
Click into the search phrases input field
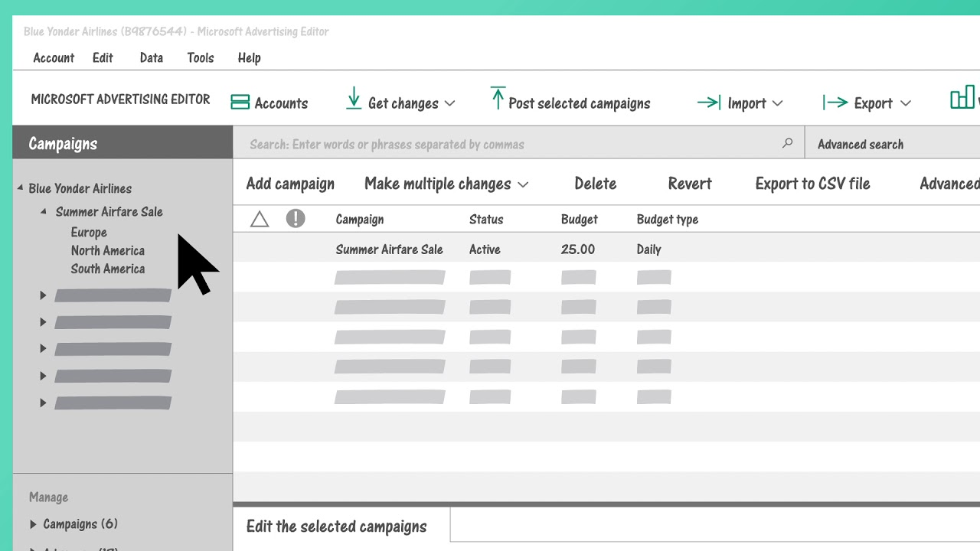[519, 144]
